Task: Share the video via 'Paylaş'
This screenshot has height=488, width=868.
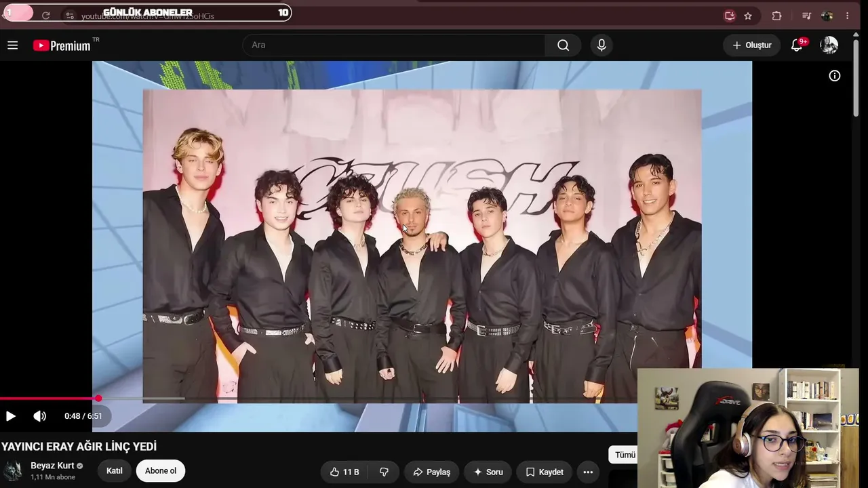Action: 432,472
